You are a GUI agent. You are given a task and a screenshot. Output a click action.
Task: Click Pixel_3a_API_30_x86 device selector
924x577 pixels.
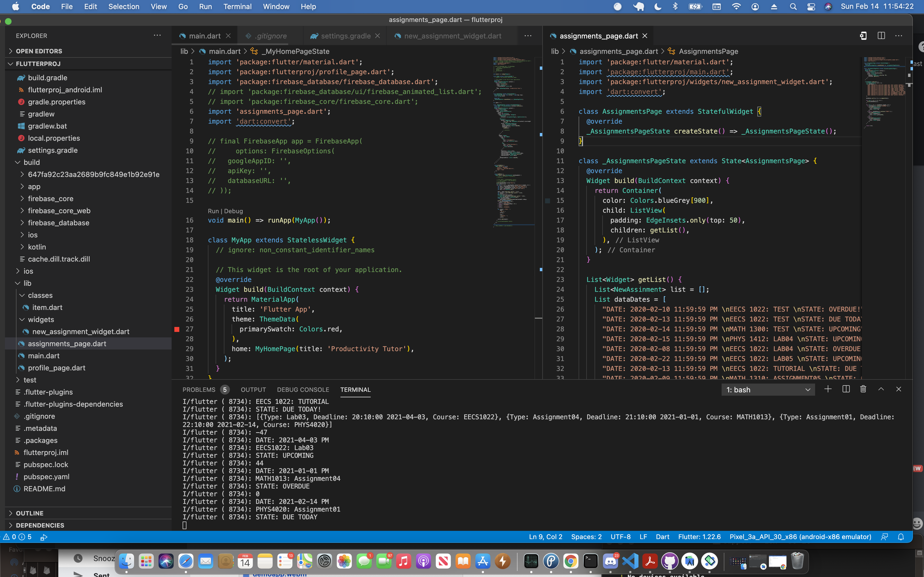(x=800, y=537)
